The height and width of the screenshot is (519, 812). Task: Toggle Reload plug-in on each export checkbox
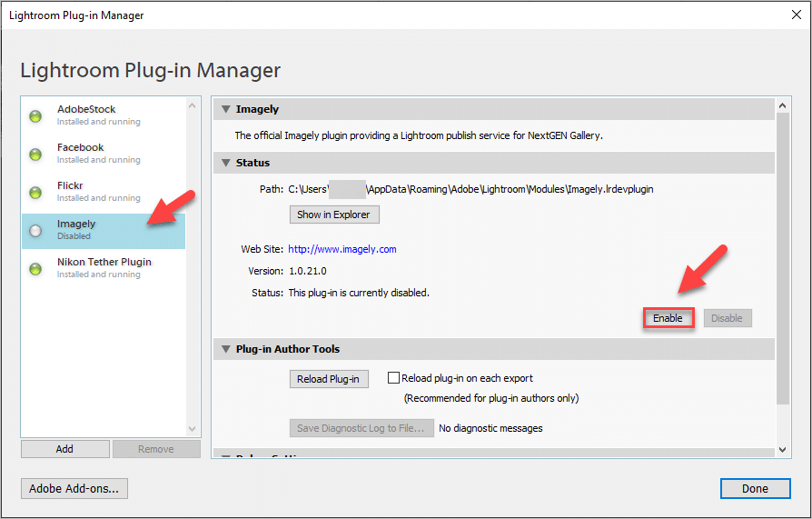coord(393,378)
